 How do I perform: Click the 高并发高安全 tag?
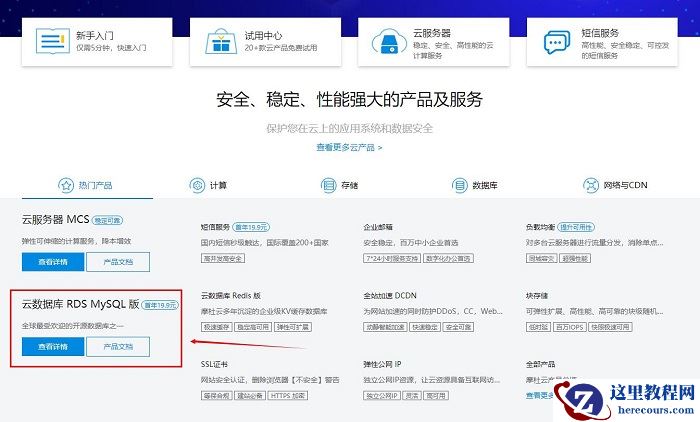point(223,258)
